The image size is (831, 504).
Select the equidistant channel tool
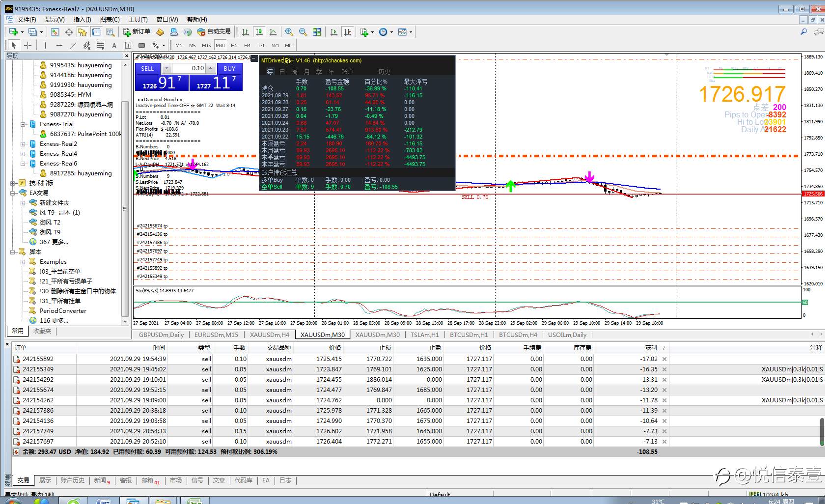coord(86,45)
